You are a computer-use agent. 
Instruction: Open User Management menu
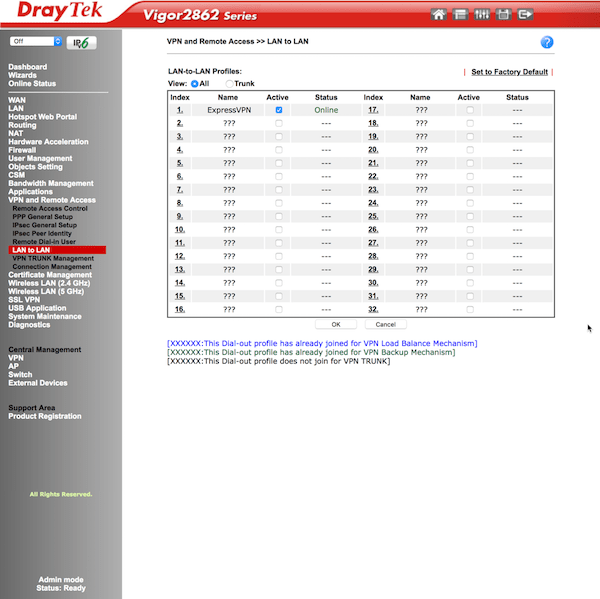pyautogui.click(x=40, y=158)
